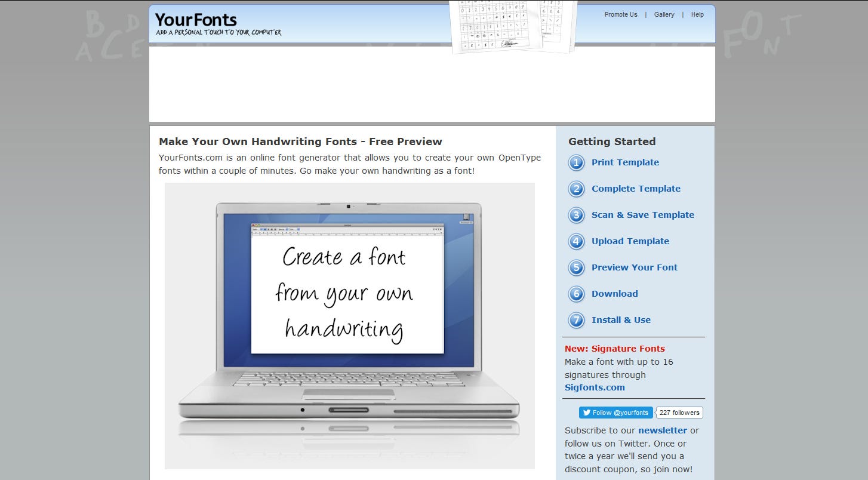Screen dimensions: 868x480
Task: Open Install & Use step
Action: (x=621, y=320)
